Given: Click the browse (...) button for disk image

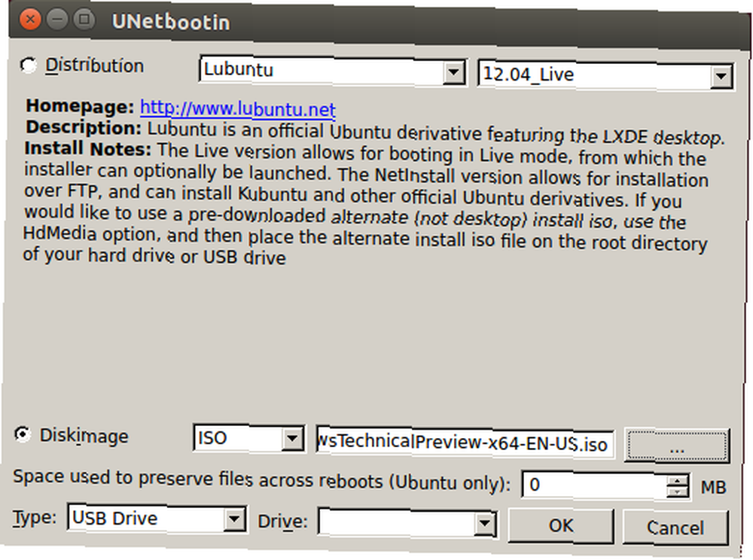Looking at the screenshot, I should (677, 446).
